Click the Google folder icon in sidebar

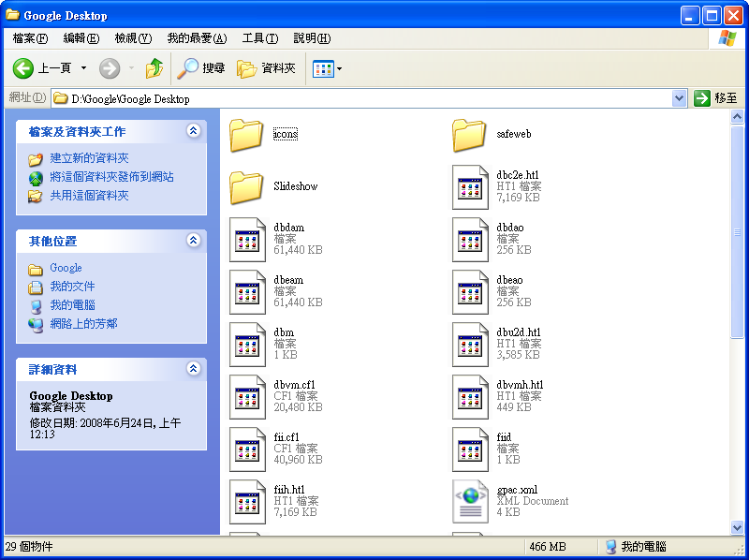(x=36, y=270)
